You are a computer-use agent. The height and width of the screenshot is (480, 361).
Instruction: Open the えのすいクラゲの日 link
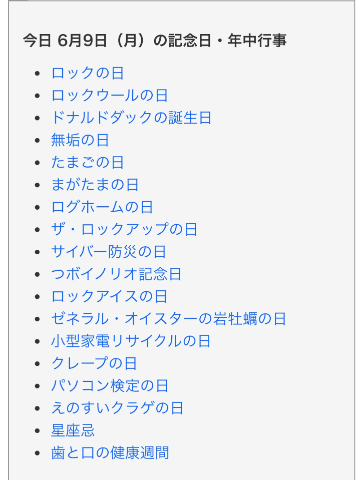tap(117, 408)
